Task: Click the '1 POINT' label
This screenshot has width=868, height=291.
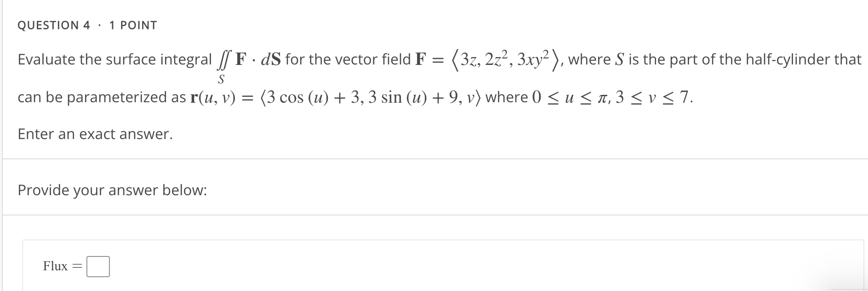Action: (x=132, y=25)
